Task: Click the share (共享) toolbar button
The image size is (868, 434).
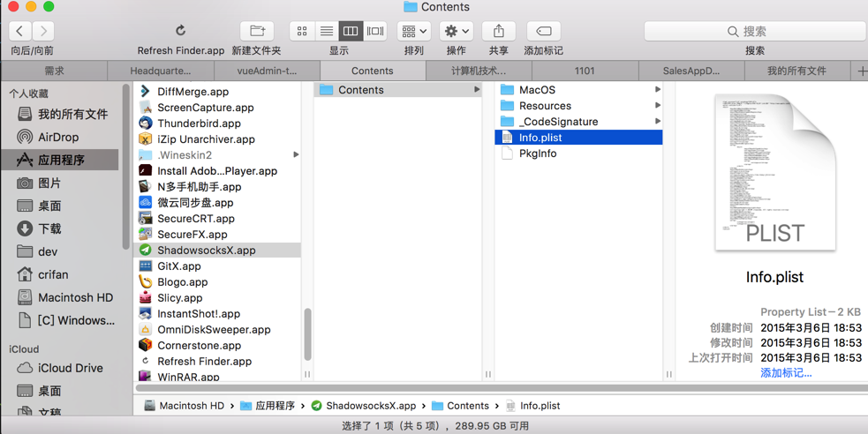Action: (x=499, y=31)
